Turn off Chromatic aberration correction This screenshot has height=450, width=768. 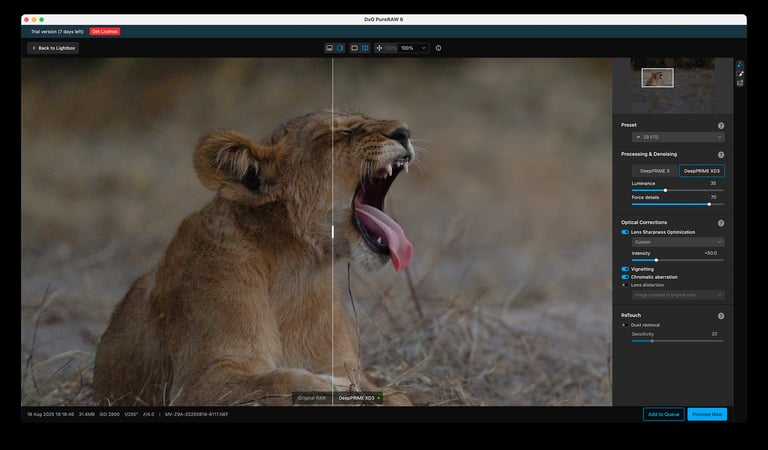[625, 277]
